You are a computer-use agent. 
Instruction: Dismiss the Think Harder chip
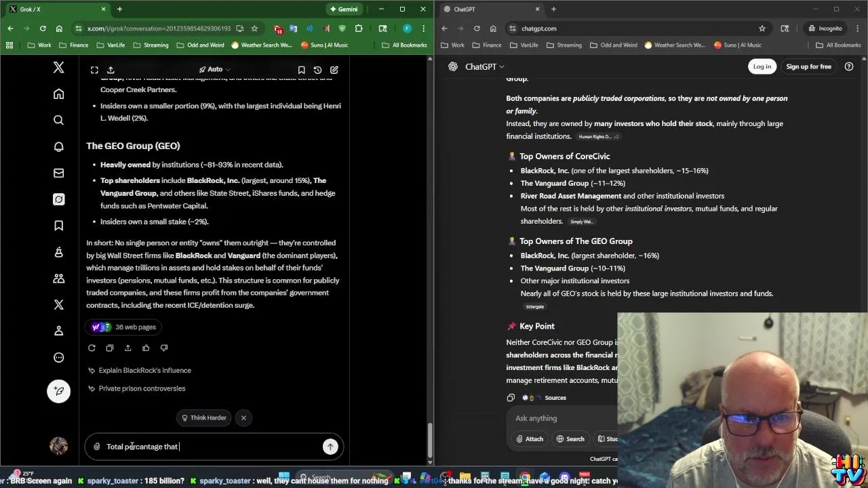(x=243, y=418)
